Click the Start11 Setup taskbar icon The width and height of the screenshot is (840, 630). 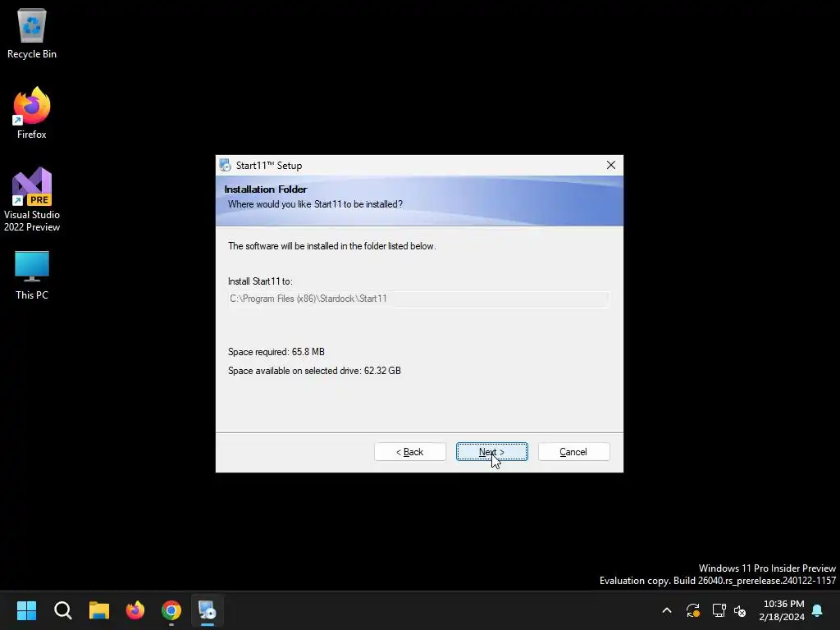pyautogui.click(x=208, y=610)
